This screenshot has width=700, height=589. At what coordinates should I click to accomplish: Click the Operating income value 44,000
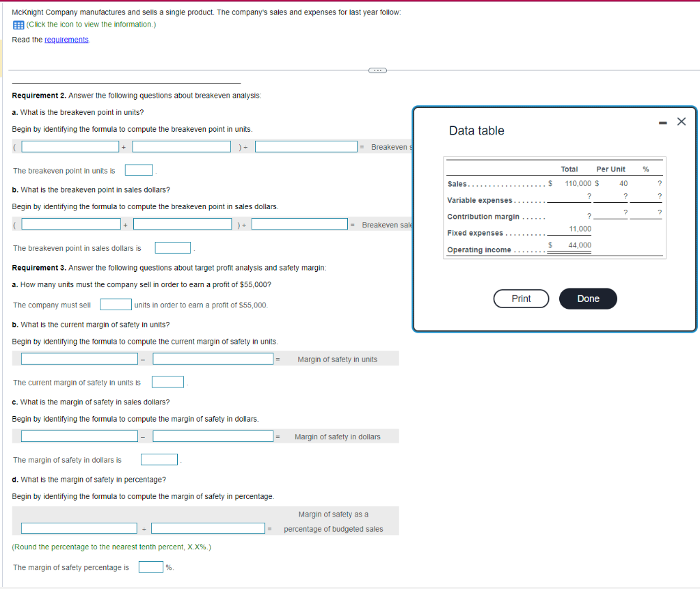(x=580, y=245)
